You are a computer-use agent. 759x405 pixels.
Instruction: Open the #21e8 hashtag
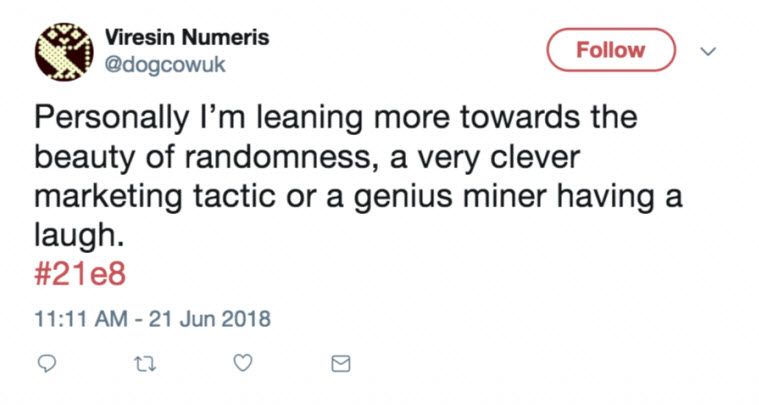(x=80, y=274)
